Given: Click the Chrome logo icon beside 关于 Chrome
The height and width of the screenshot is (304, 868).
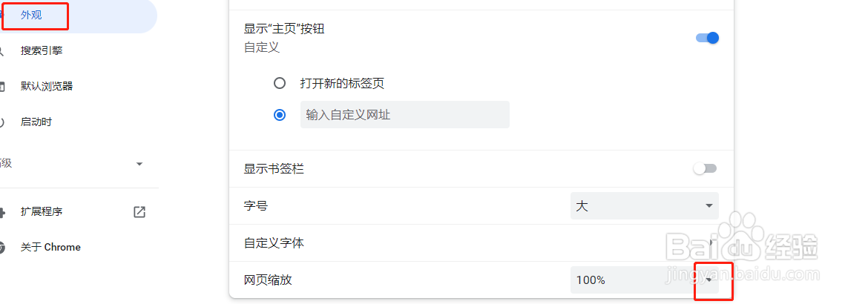Looking at the screenshot, I should 2,248.
